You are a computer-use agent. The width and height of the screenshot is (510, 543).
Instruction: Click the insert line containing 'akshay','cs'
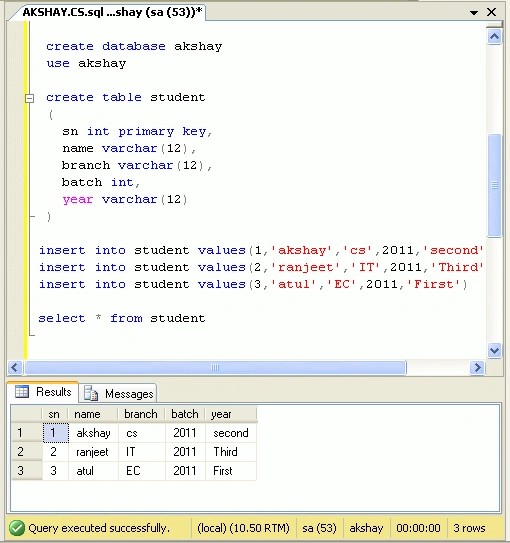[261, 250]
